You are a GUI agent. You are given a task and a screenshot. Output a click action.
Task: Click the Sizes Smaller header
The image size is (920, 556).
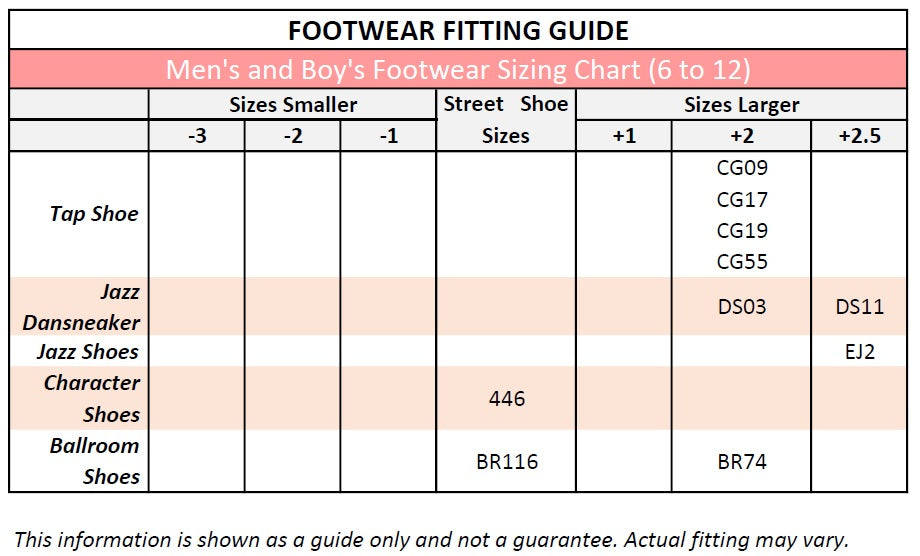tap(292, 105)
